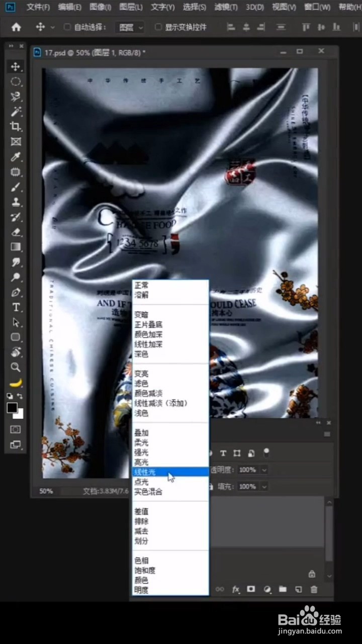This screenshot has height=644, width=362.
Task: Select the Rounded Rectangle shape tool
Action: tap(16, 337)
